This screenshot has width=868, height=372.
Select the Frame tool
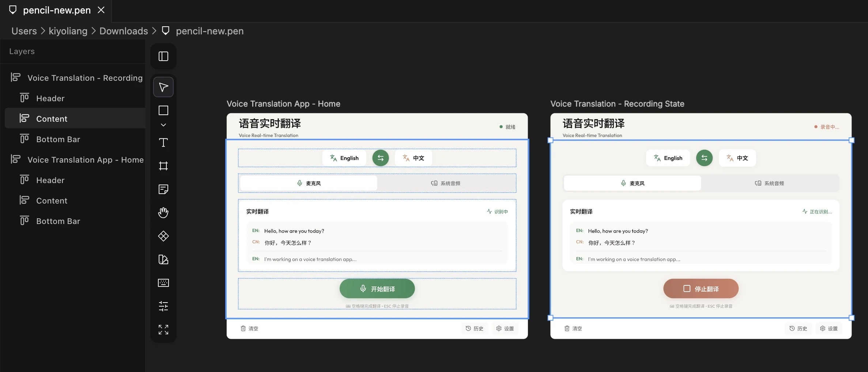[163, 166]
